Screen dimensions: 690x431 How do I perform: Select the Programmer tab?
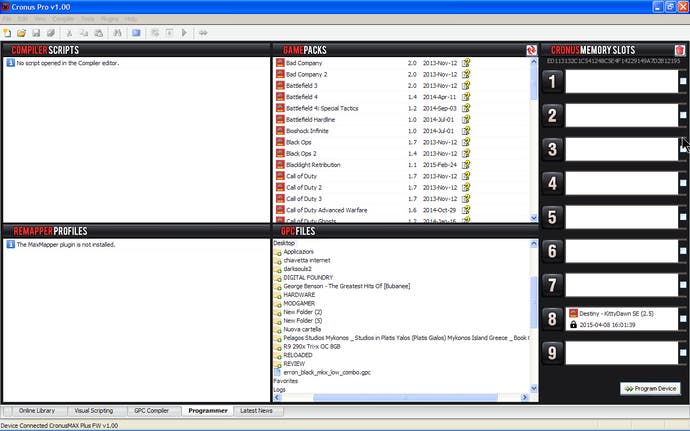208,411
